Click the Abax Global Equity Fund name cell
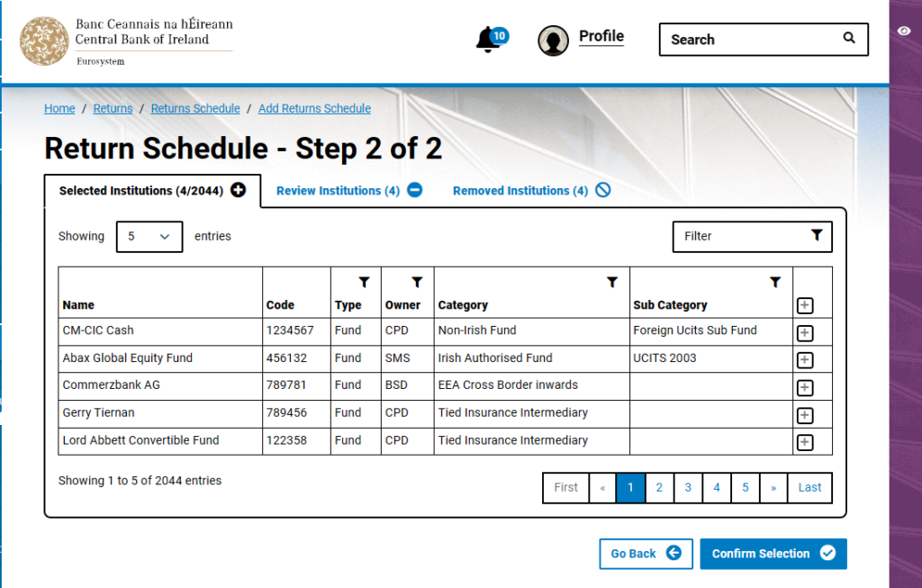The height and width of the screenshot is (588, 922). click(160, 358)
